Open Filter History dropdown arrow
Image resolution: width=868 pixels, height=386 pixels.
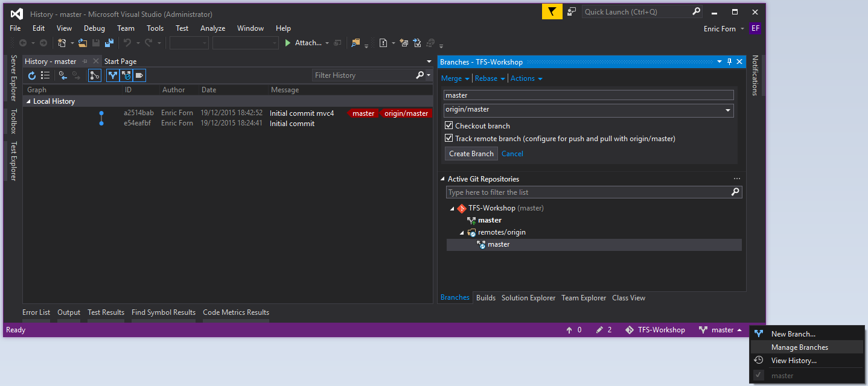(x=429, y=75)
